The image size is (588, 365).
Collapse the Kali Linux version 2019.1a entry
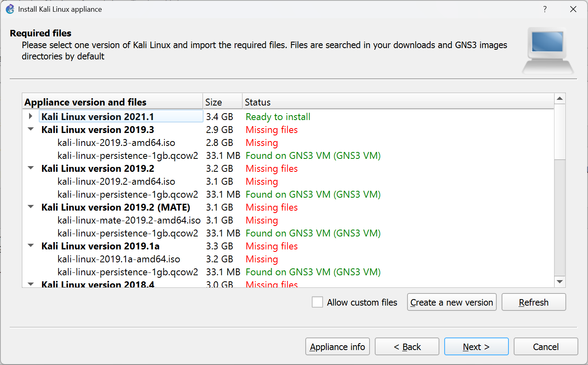pyautogui.click(x=31, y=246)
